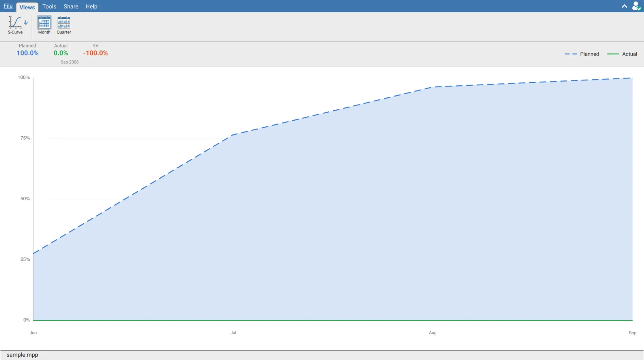The height and width of the screenshot is (360, 644).
Task: Click the Planned 100.0% value
Action: pyautogui.click(x=27, y=53)
